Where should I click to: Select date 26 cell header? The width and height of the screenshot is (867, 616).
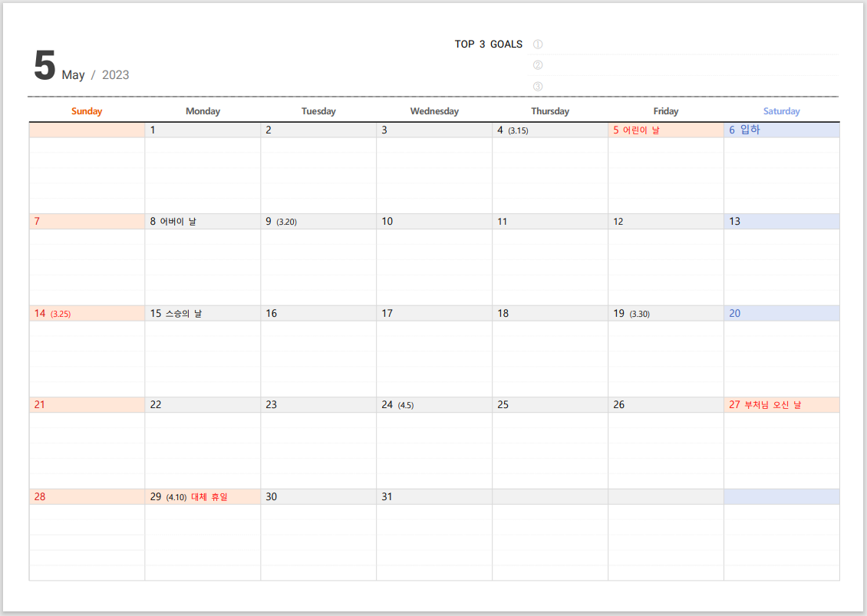pos(666,405)
